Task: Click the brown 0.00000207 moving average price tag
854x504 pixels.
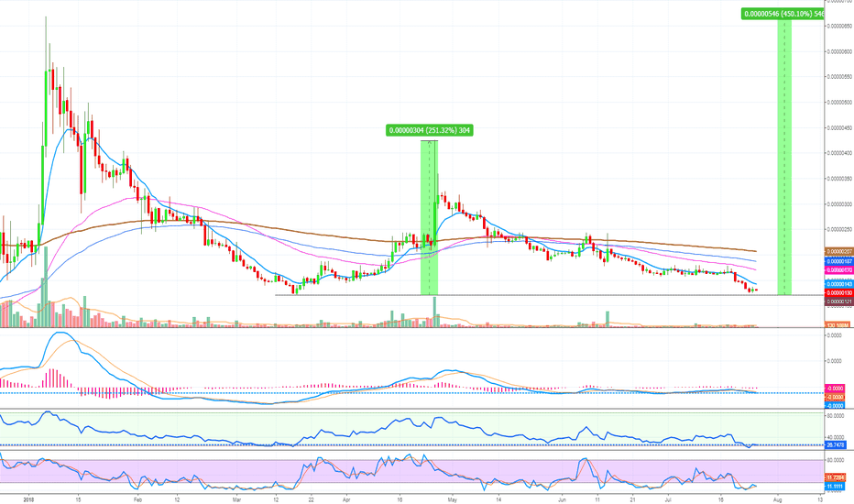Action: [x=838, y=252]
